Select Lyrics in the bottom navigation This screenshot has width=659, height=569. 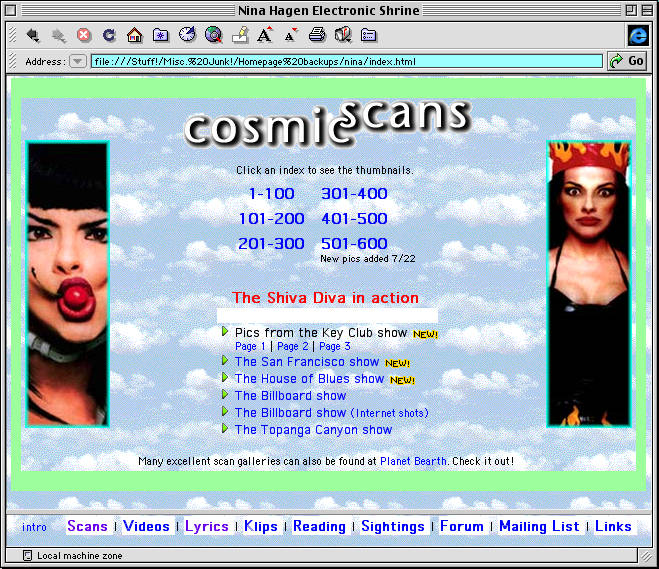pyautogui.click(x=207, y=526)
